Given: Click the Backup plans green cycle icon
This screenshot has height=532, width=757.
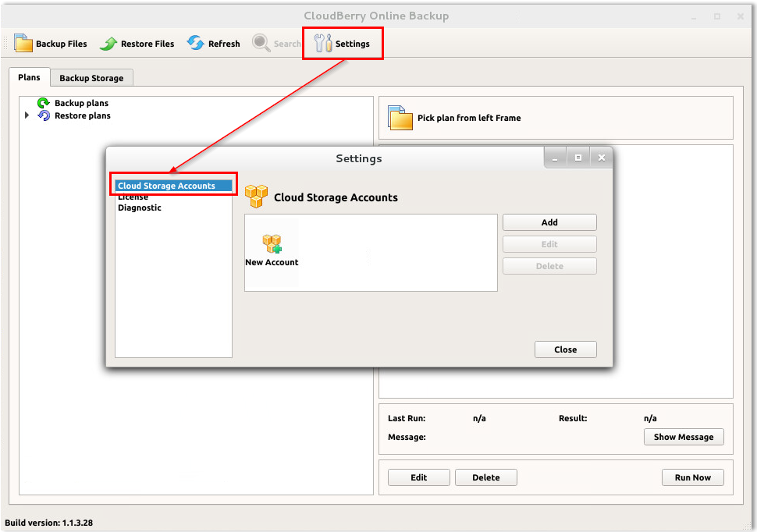Looking at the screenshot, I should point(44,103).
